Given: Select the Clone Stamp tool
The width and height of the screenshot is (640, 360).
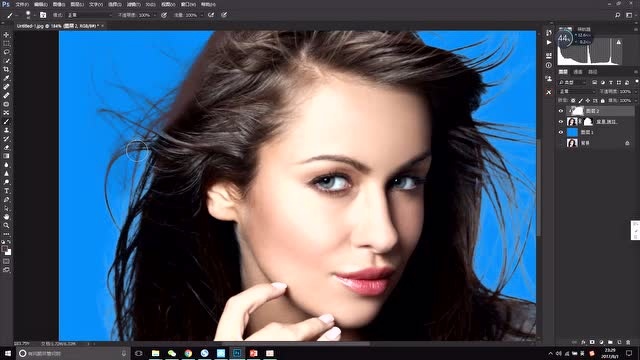Looking at the screenshot, I should [6, 130].
